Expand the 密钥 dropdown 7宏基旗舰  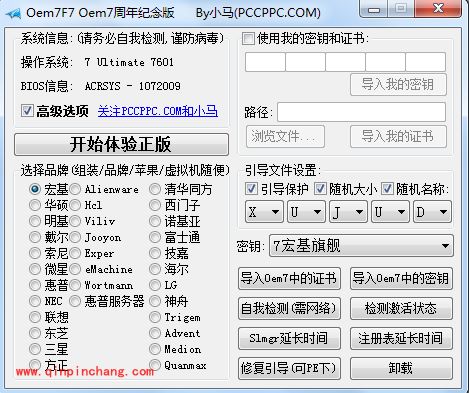[361, 246]
